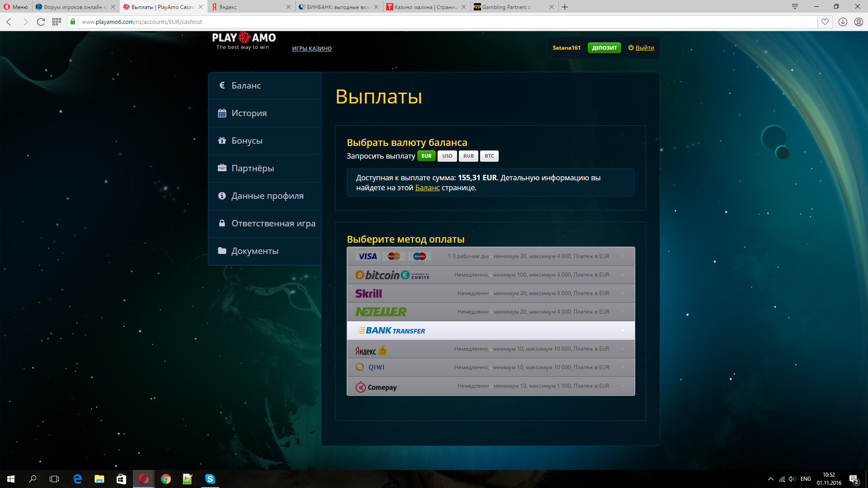Open the volume control in tray
The width and height of the screenshot is (868, 488).
coord(792,479)
